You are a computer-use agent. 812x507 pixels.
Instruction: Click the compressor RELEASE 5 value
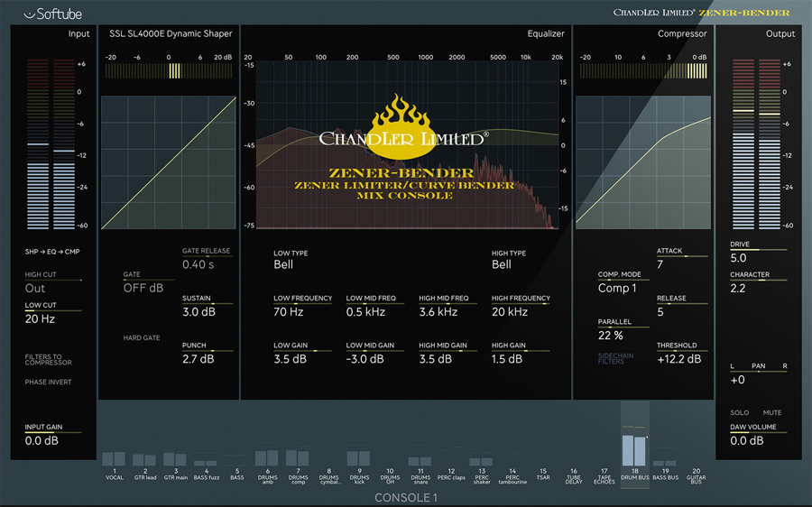pyautogui.click(x=660, y=312)
